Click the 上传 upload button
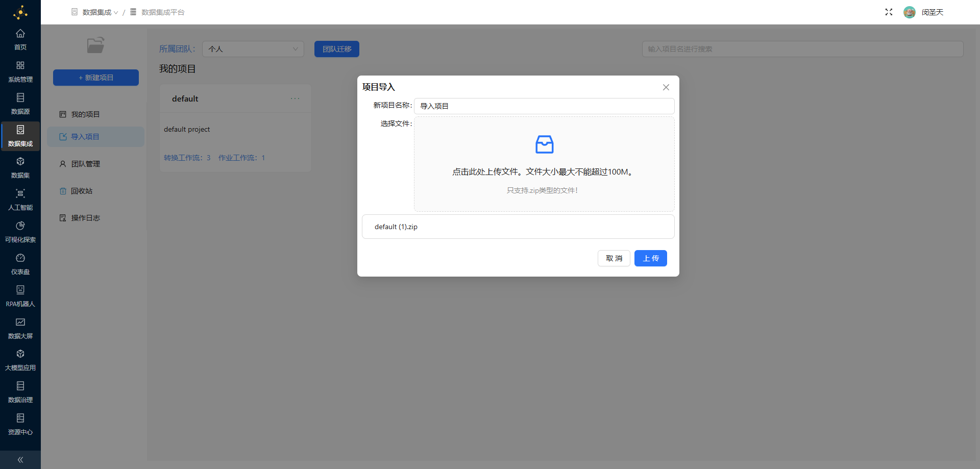The width and height of the screenshot is (980, 469). (x=650, y=258)
